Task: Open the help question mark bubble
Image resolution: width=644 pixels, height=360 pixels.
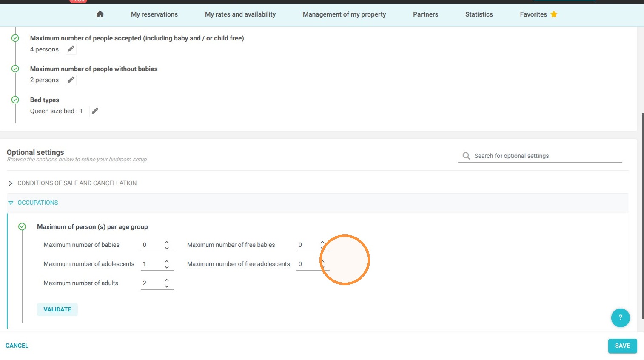Action: click(620, 317)
